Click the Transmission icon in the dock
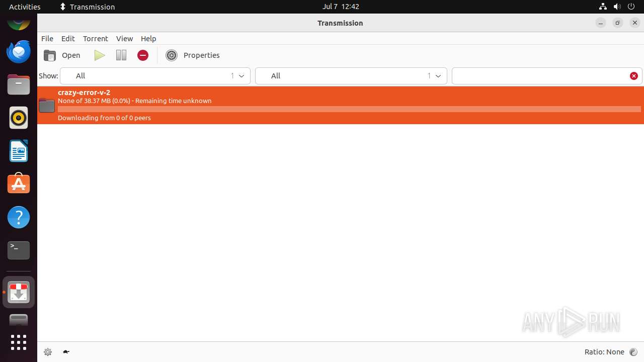Viewport: 644px width, 362px height. point(19,292)
